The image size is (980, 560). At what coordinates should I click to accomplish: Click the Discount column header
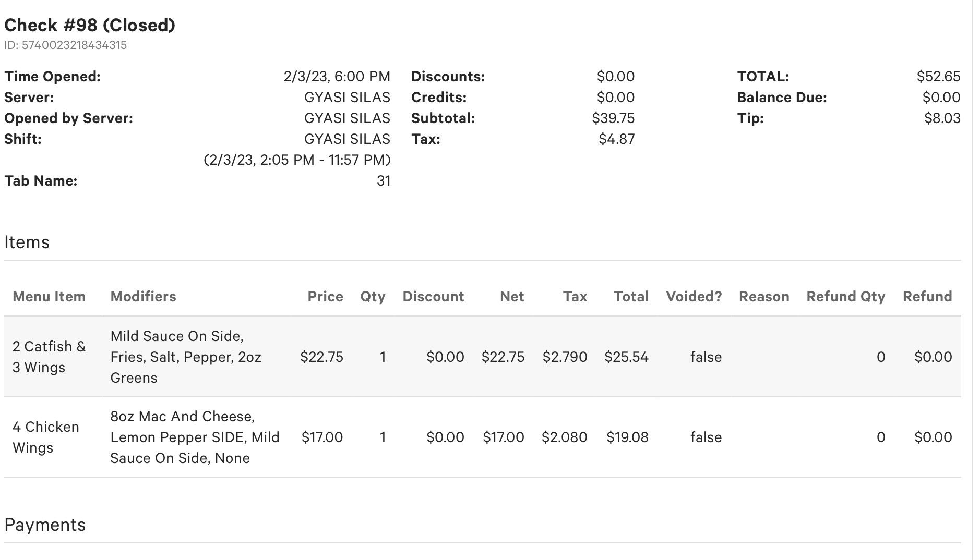click(x=433, y=297)
